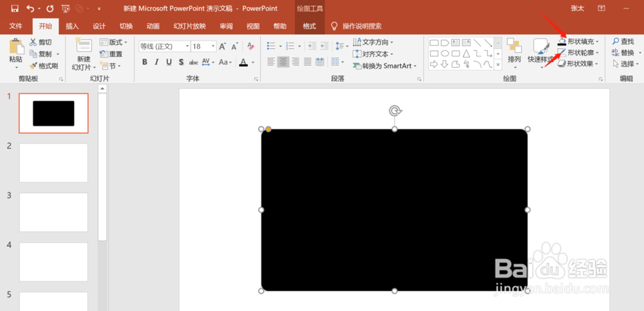Open the File (文件) tab
The image size is (644, 311).
coord(15,26)
